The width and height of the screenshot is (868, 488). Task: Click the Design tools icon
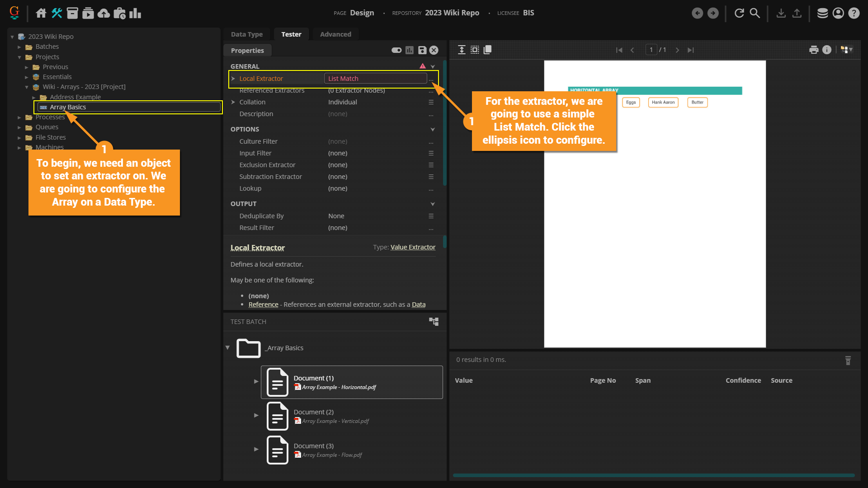[57, 13]
